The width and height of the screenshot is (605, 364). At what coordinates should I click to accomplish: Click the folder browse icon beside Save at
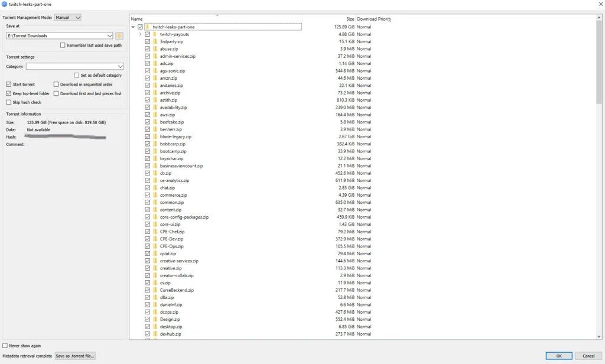[118, 36]
